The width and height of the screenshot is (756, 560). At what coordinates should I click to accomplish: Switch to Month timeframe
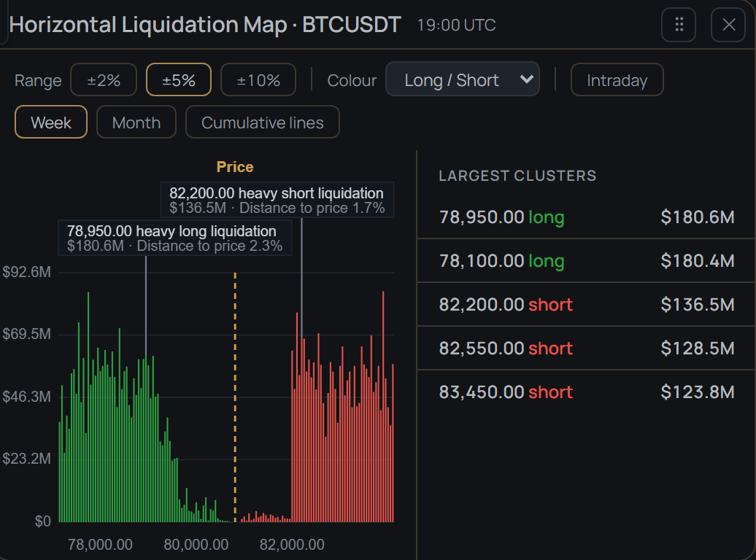click(x=136, y=122)
